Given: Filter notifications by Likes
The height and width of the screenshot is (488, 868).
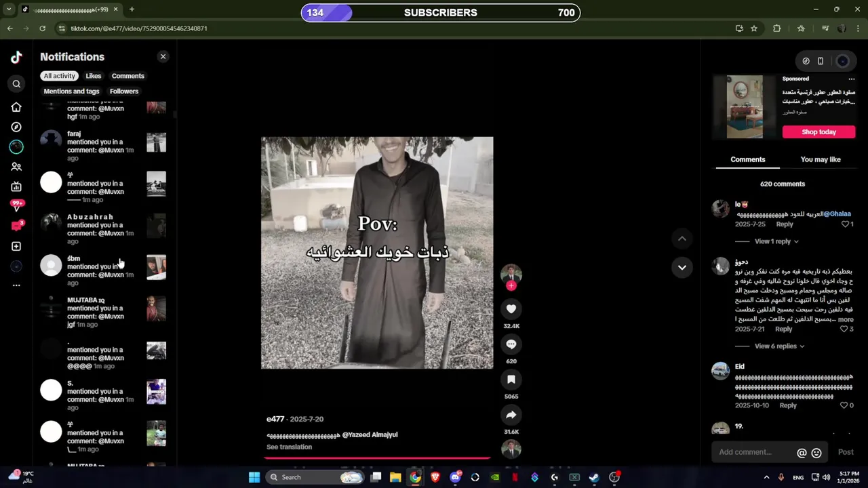Looking at the screenshot, I should point(94,76).
